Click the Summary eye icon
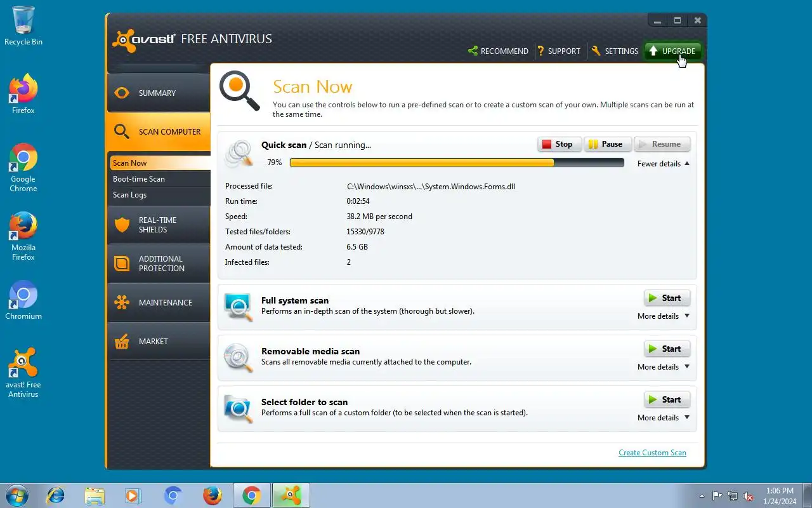 pyautogui.click(x=122, y=93)
